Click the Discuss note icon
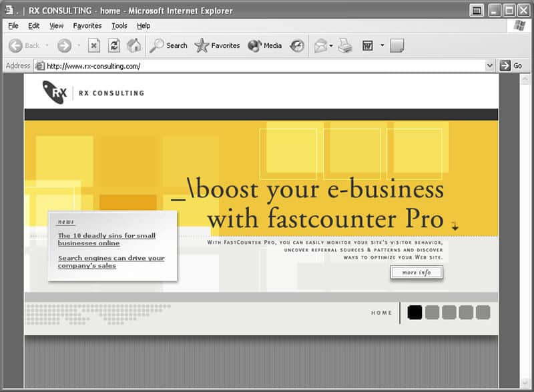This screenshot has width=534, height=392. pyautogui.click(x=396, y=45)
